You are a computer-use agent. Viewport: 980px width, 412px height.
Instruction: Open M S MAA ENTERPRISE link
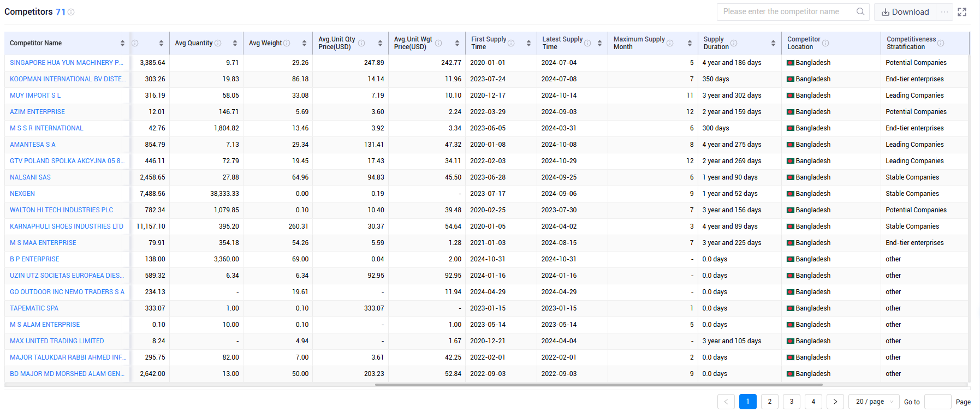click(x=43, y=243)
